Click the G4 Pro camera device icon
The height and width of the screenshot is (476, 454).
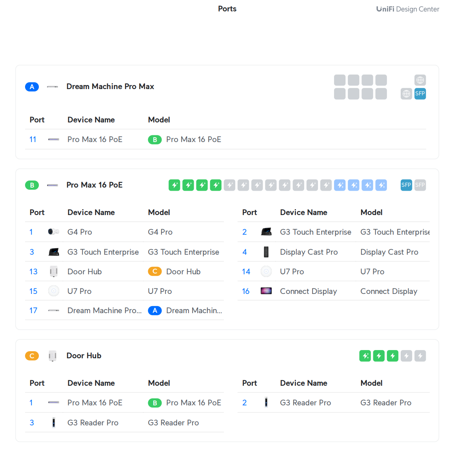pyautogui.click(x=53, y=232)
